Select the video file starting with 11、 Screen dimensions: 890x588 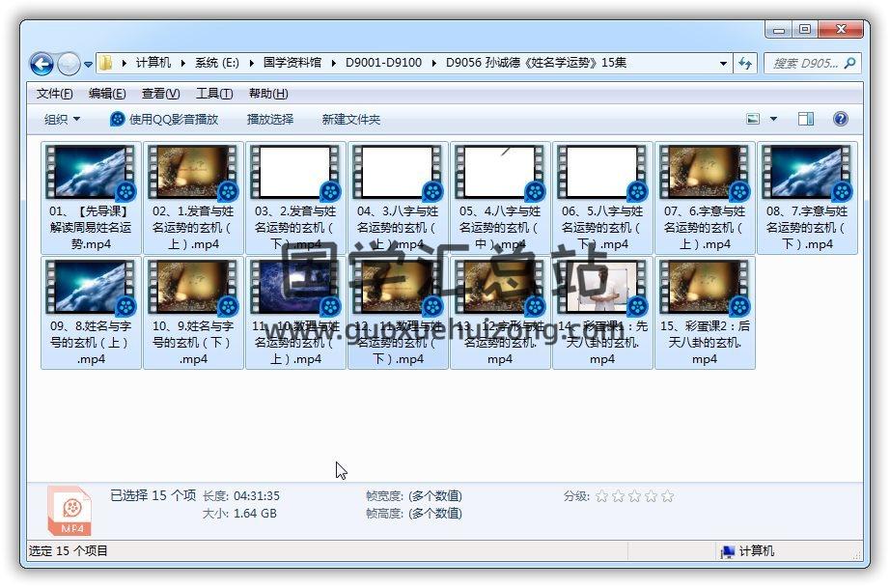click(x=295, y=312)
